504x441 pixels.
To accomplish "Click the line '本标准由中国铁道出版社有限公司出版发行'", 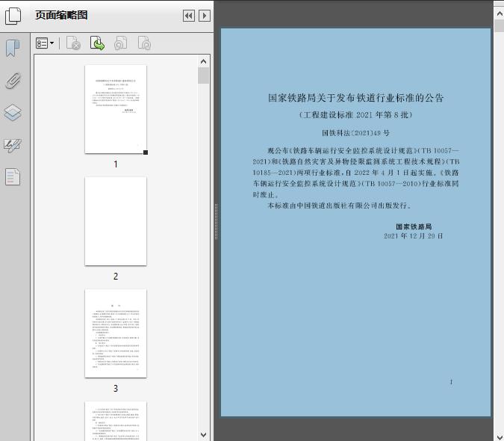I will 339,206.
